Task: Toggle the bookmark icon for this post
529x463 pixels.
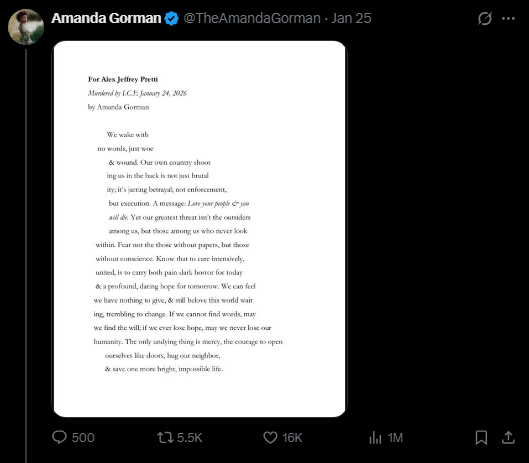Action: click(x=481, y=438)
